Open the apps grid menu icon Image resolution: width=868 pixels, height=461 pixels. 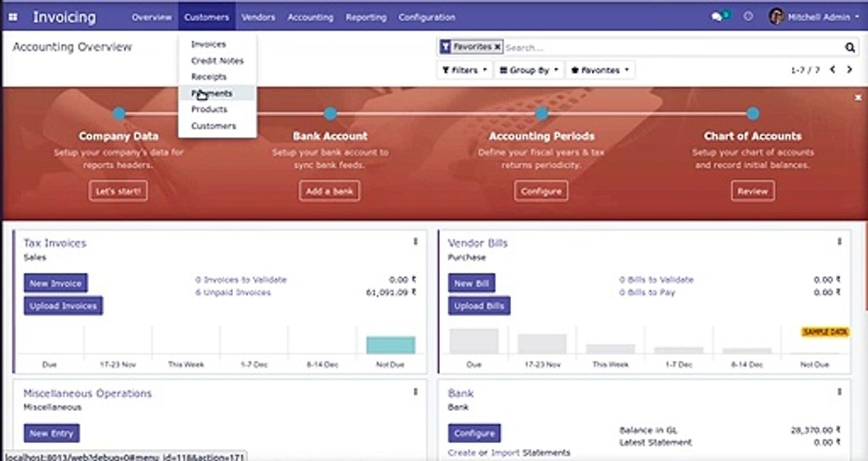13,17
